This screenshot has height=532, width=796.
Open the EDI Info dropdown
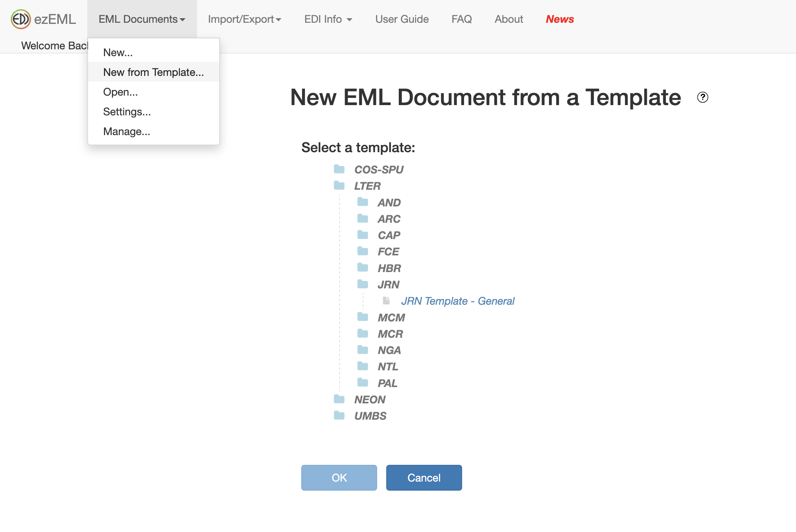point(328,19)
